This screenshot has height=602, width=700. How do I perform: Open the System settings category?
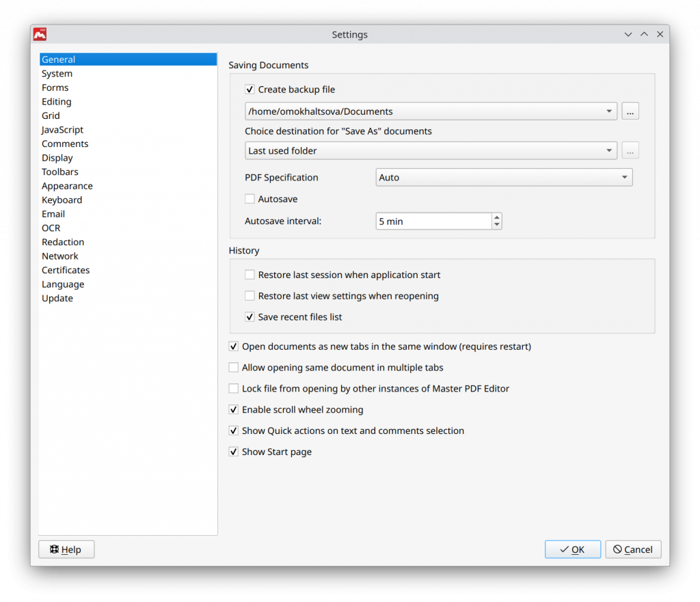pos(128,74)
